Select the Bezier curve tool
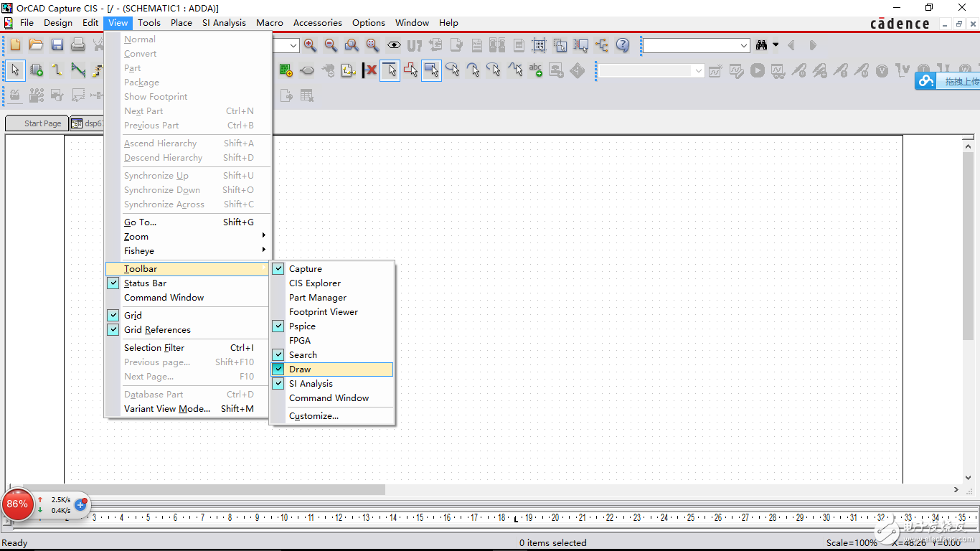The height and width of the screenshot is (551, 980). pos(515,70)
